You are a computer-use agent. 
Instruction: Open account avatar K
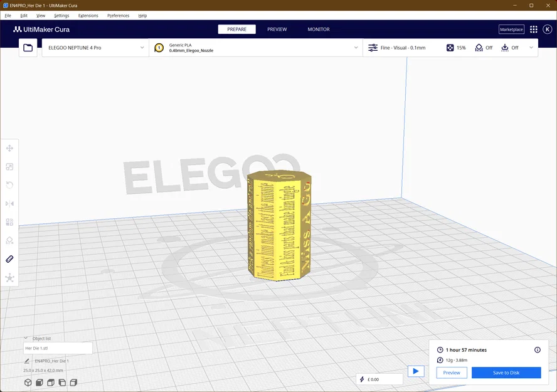point(548,29)
